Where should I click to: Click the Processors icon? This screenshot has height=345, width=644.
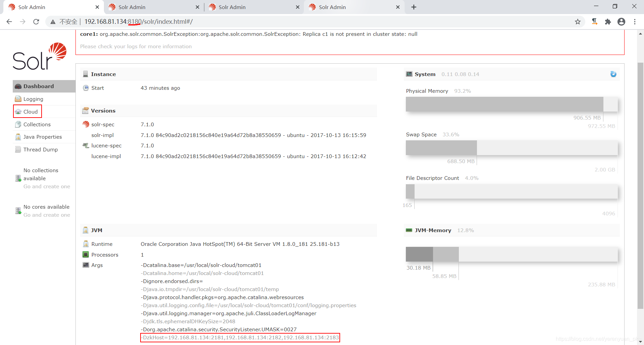86,255
